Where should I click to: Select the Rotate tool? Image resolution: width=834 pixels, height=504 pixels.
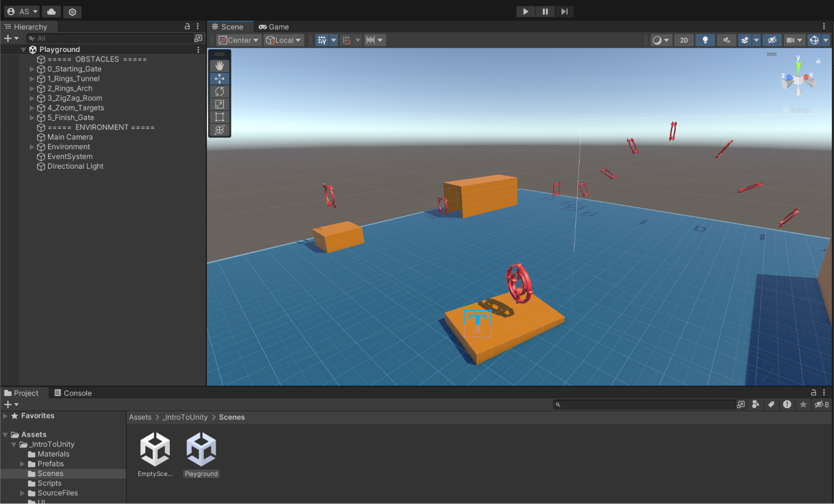pyautogui.click(x=219, y=91)
